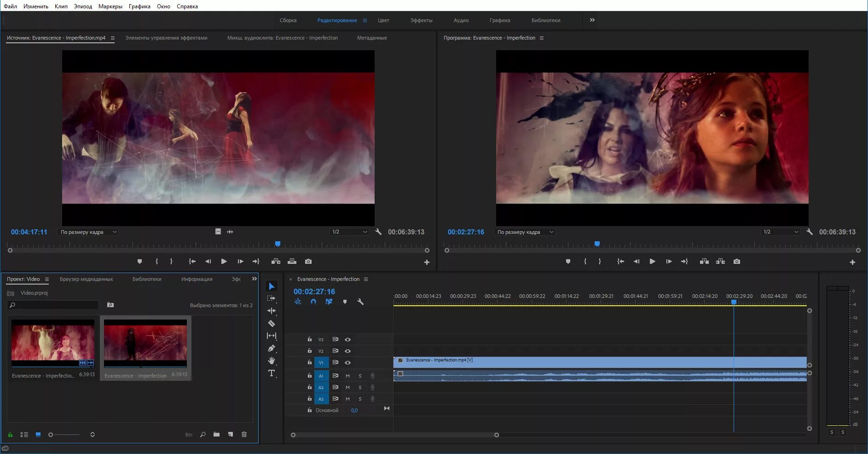Select the Ripple Edit tool
The width and height of the screenshot is (868, 454).
pos(272,311)
